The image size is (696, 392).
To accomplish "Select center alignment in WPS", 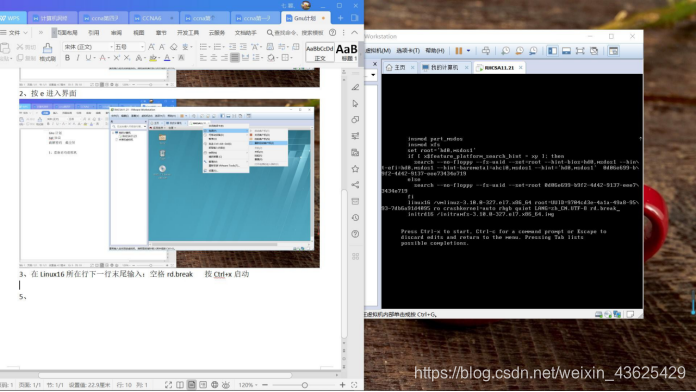I will pos(214,58).
